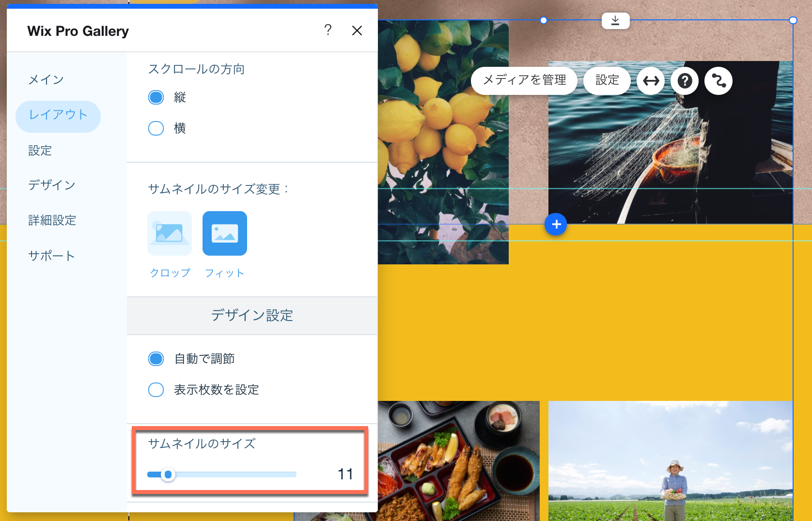Click the stretch double-arrow icon
The height and width of the screenshot is (521, 812).
pyautogui.click(x=651, y=81)
